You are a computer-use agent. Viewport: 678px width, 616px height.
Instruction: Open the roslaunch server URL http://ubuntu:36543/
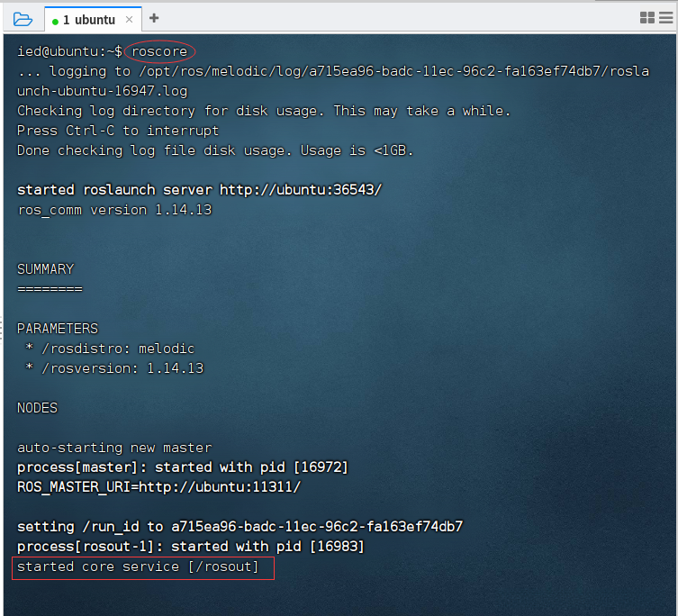tap(301, 190)
